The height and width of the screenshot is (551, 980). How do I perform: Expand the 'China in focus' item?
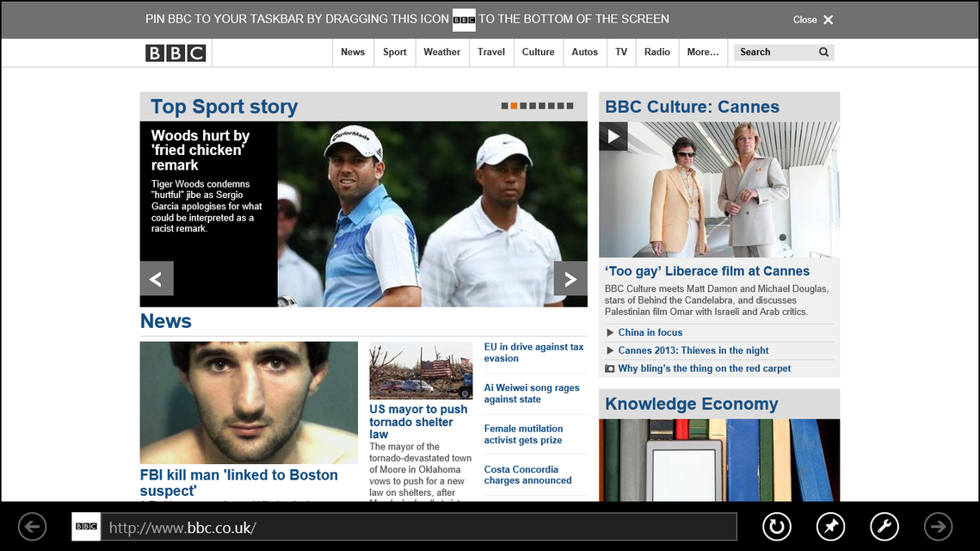(650, 332)
